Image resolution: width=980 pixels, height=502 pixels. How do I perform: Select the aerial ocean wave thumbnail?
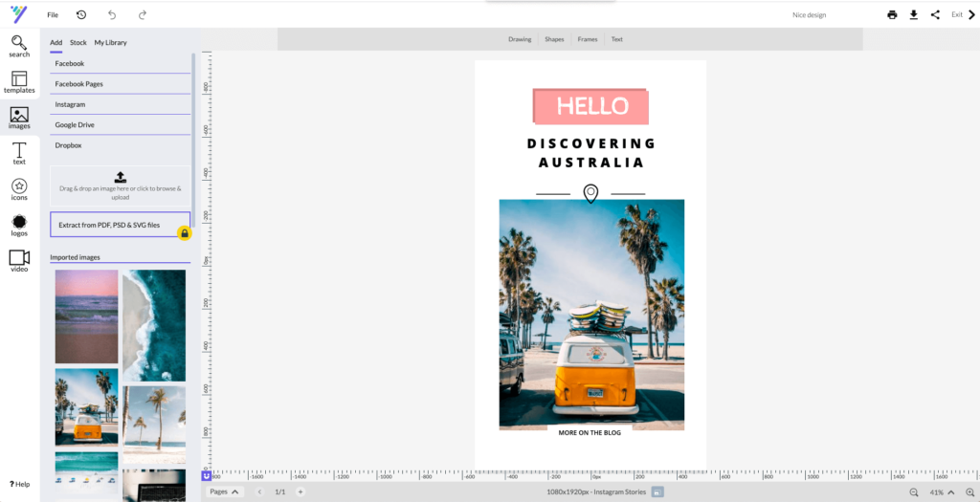click(154, 324)
